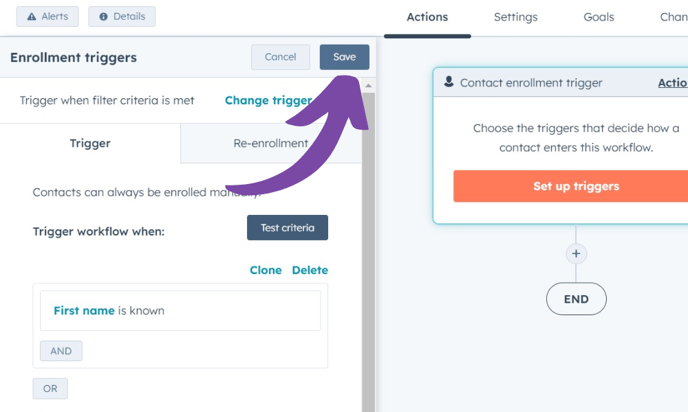Delete the filter group
The height and width of the screenshot is (412, 688).
coord(310,270)
